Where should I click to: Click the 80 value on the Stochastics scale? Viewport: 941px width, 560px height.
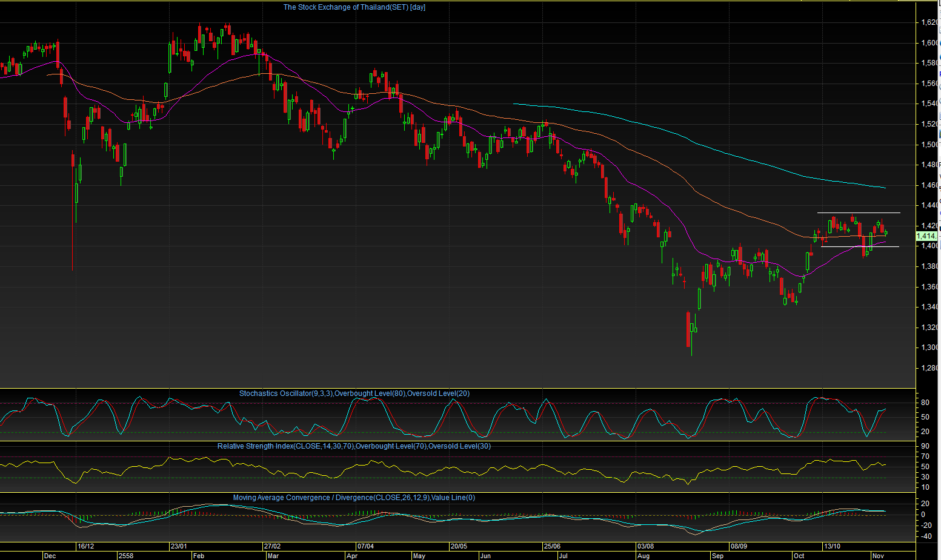click(925, 403)
